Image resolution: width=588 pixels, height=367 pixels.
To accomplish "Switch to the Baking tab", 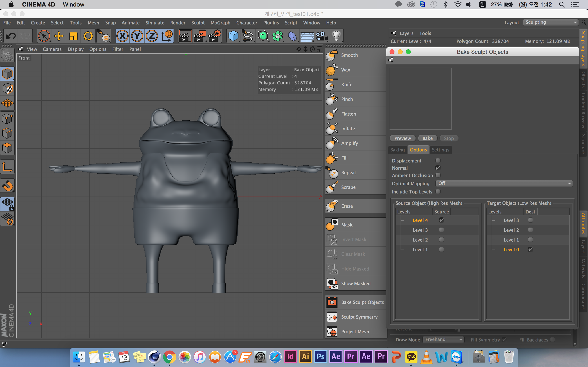I will click(x=397, y=149).
